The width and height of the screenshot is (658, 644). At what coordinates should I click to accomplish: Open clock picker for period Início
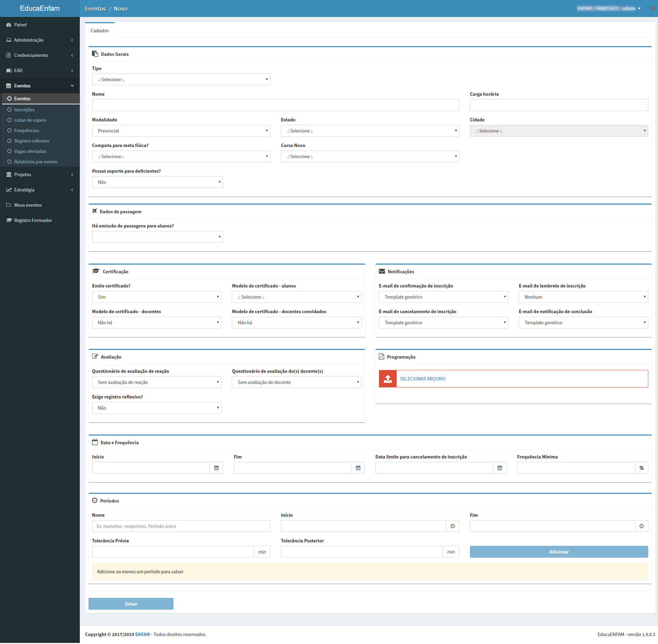(453, 526)
